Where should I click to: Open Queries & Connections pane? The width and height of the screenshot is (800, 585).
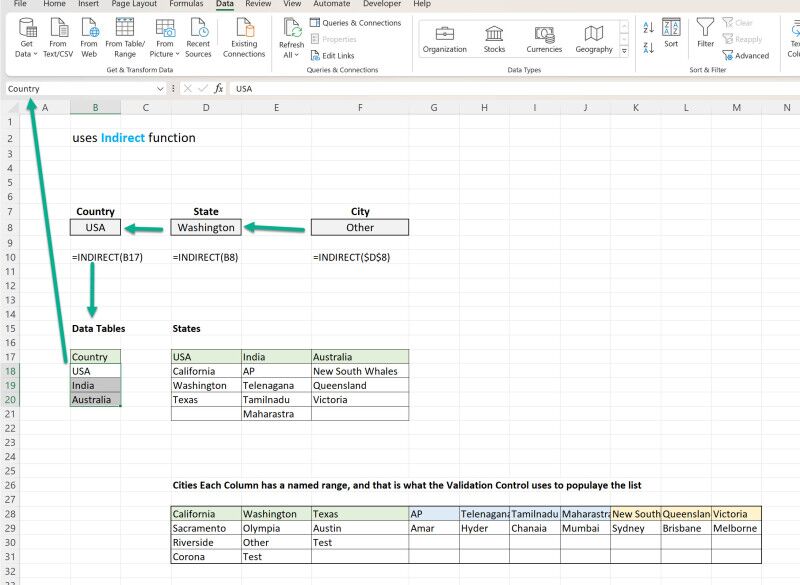pyautogui.click(x=359, y=22)
